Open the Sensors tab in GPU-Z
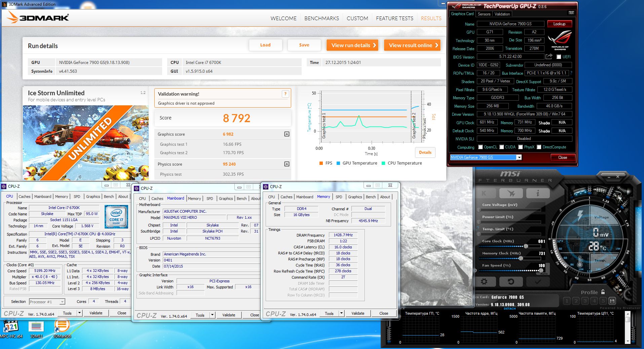 484,14
